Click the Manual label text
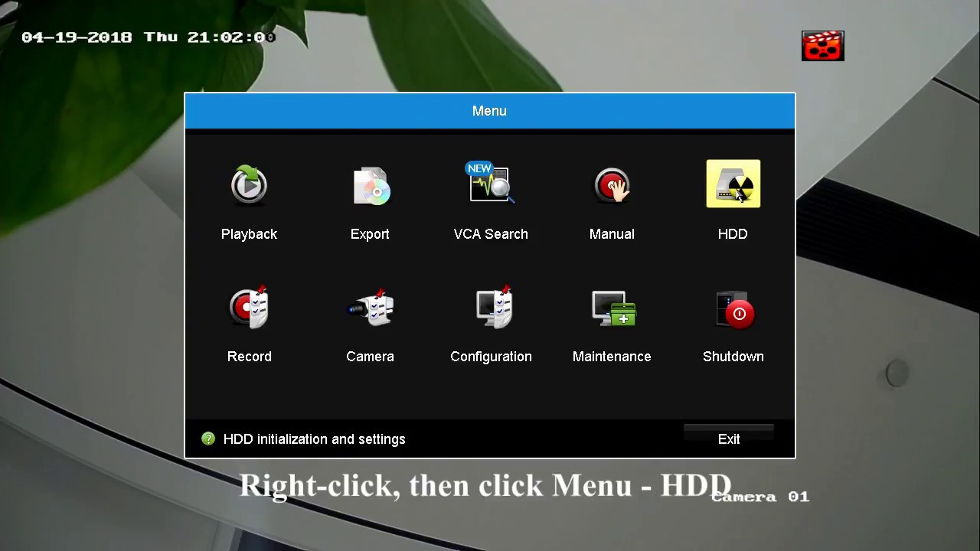980x551 pixels. [612, 234]
